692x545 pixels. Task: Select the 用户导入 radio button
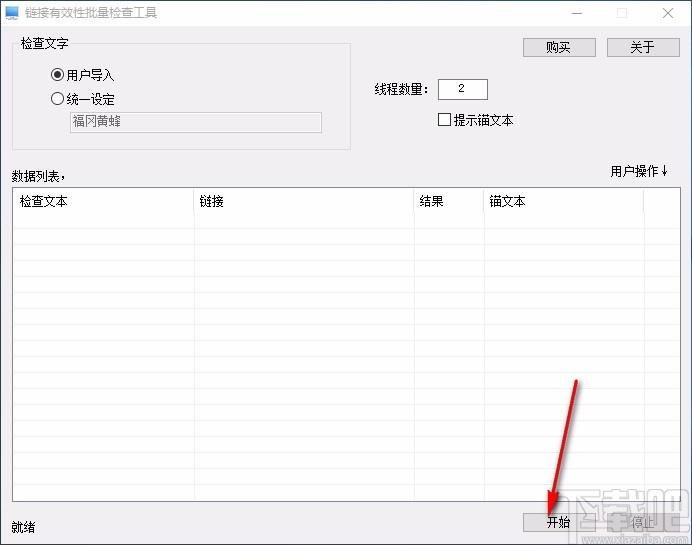point(58,75)
